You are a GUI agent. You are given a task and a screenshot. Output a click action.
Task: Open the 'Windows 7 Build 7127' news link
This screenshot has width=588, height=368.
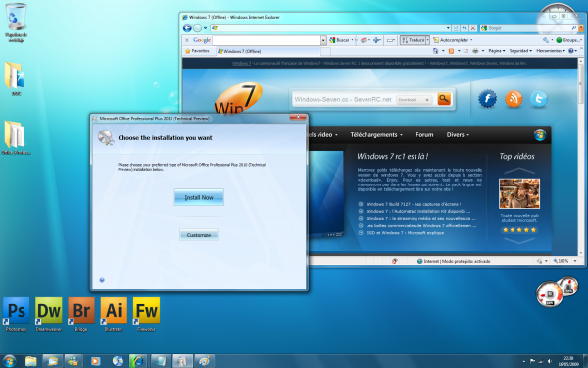click(x=414, y=204)
